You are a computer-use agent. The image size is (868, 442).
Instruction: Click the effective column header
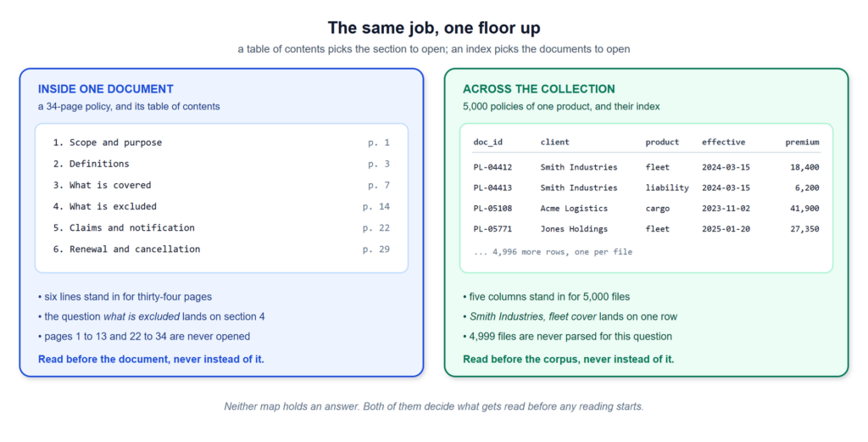tap(724, 143)
